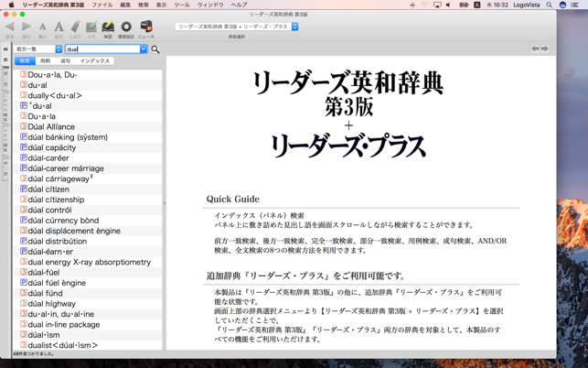Viewport: 588px width, 368px height.
Task: Switch to the 成句 tab
Action: coord(65,61)
